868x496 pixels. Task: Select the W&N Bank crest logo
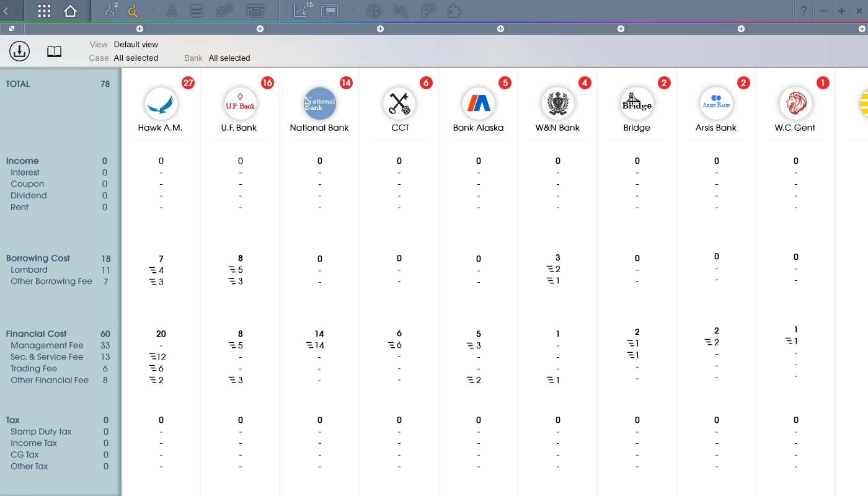(558, 103)
